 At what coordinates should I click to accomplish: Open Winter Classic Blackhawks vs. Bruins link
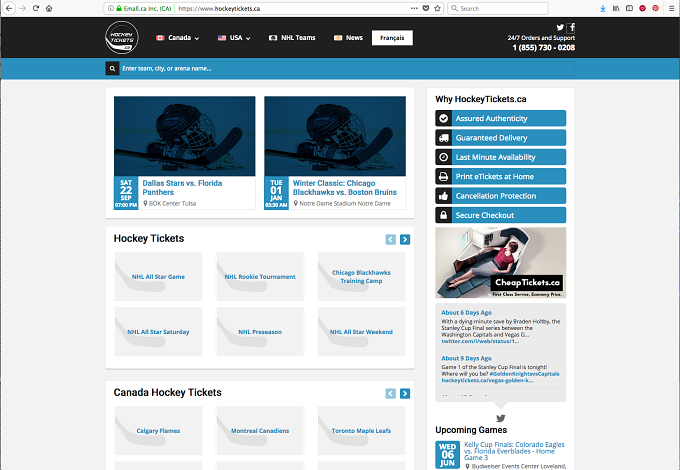[x=345, y=188]
